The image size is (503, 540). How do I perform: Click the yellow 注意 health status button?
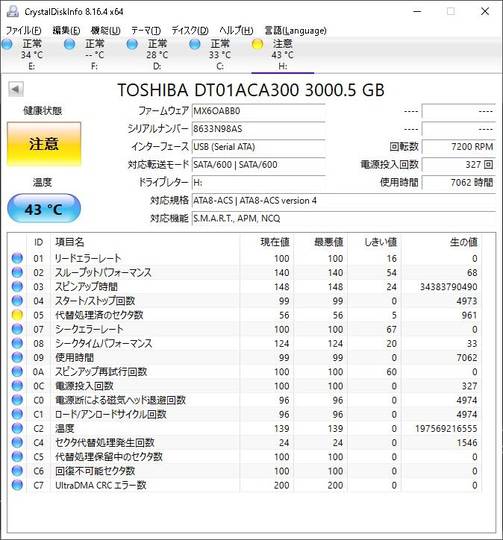(x=44, y=144)
